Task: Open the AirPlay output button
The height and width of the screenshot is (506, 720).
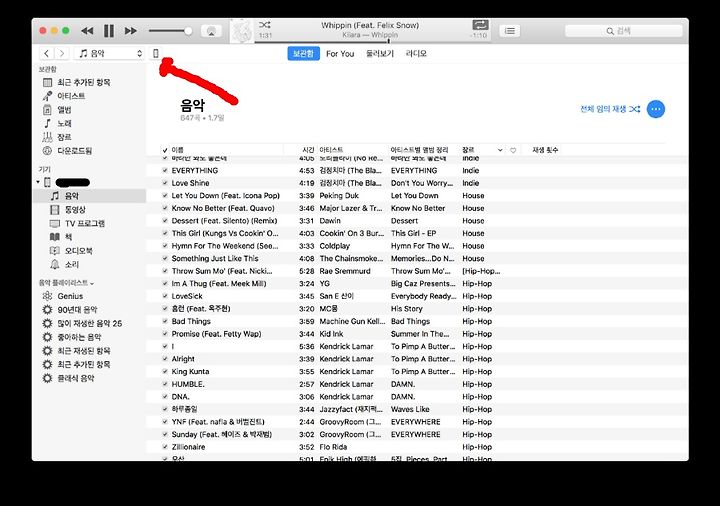Action: click(x=211, y=31)
